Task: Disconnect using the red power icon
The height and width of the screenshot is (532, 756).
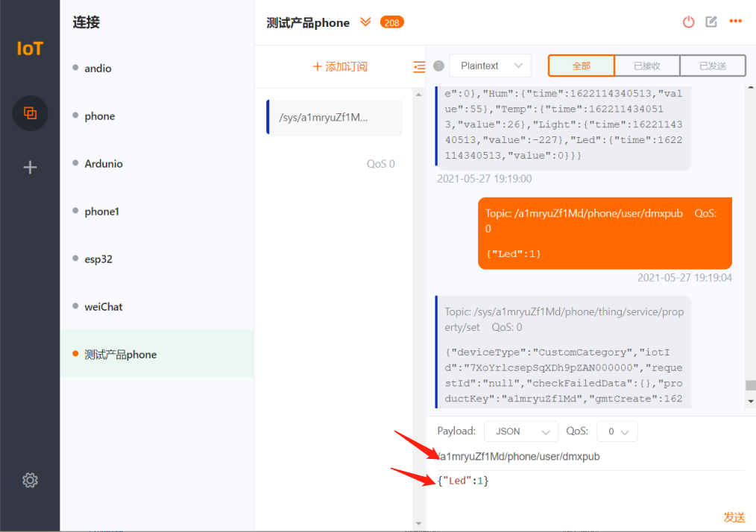Action: coord(688,22)
